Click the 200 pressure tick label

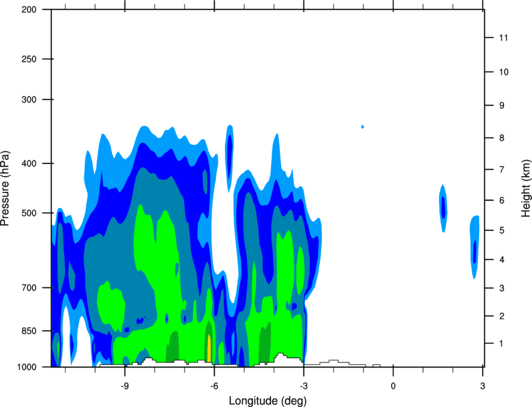[x=29, y=9]
